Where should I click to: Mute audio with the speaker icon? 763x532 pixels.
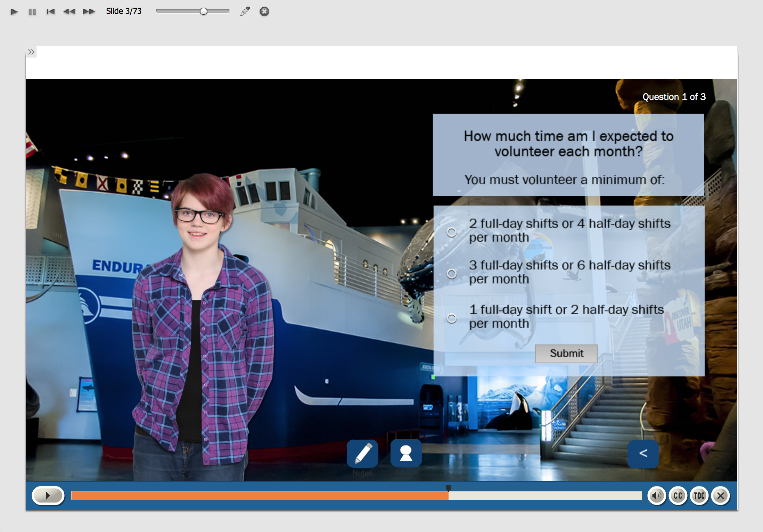[656, 496]
